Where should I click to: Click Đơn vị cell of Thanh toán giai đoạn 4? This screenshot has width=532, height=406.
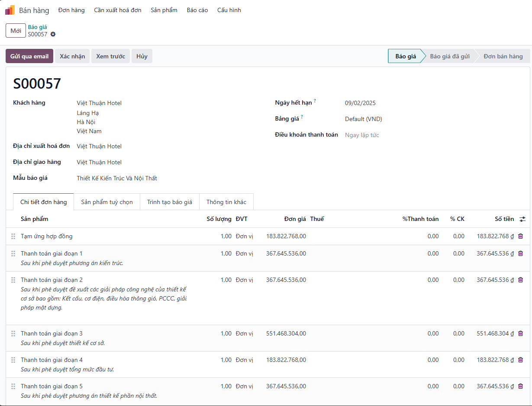244,360
